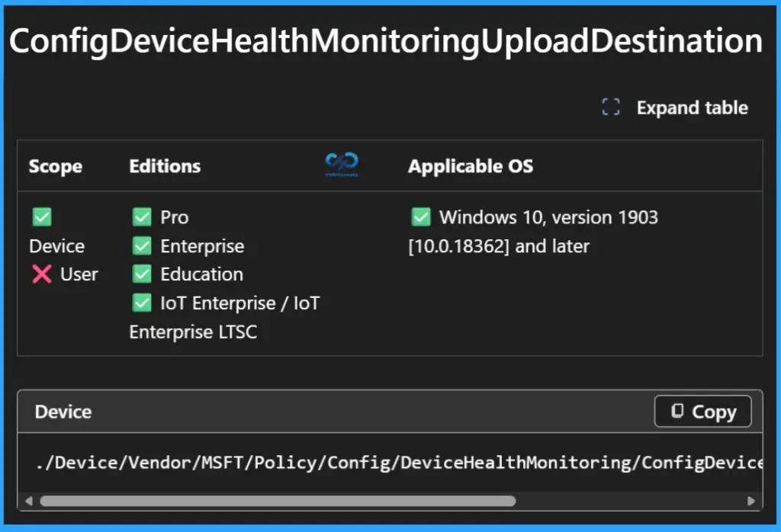Click the User scope text

[79, 274]
